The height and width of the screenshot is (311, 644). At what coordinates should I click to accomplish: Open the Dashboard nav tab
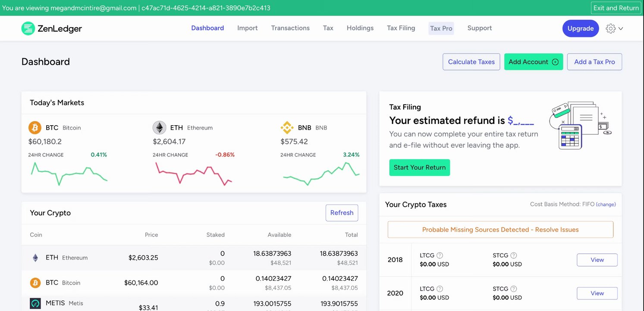pyautogui.click(x=207, y=28)
